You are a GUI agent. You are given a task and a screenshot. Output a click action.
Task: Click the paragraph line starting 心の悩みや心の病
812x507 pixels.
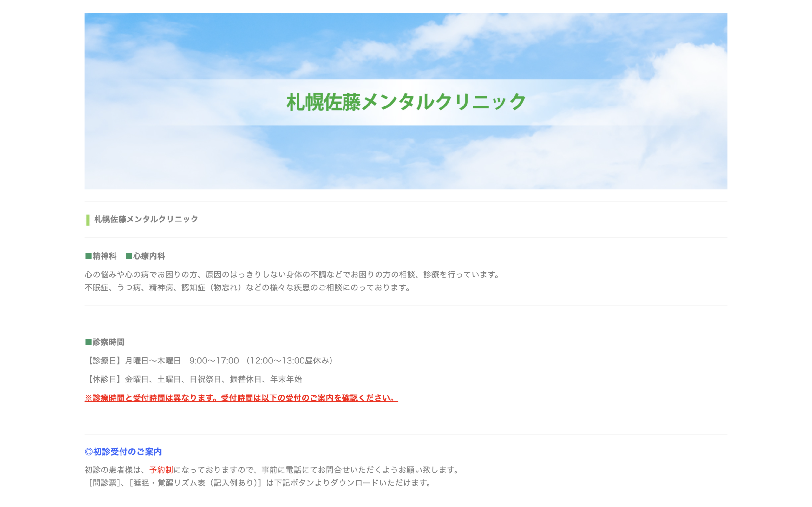(x=292, y=275)
